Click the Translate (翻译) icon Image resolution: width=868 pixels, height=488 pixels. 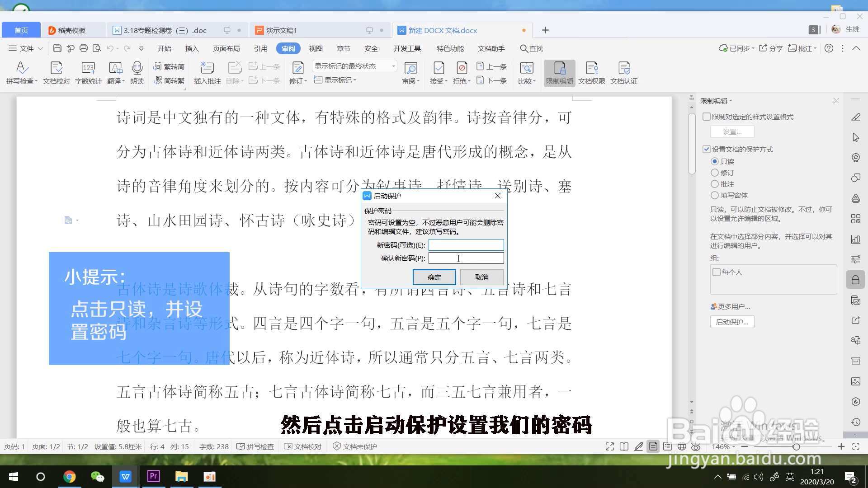click(x=116, y=72)
